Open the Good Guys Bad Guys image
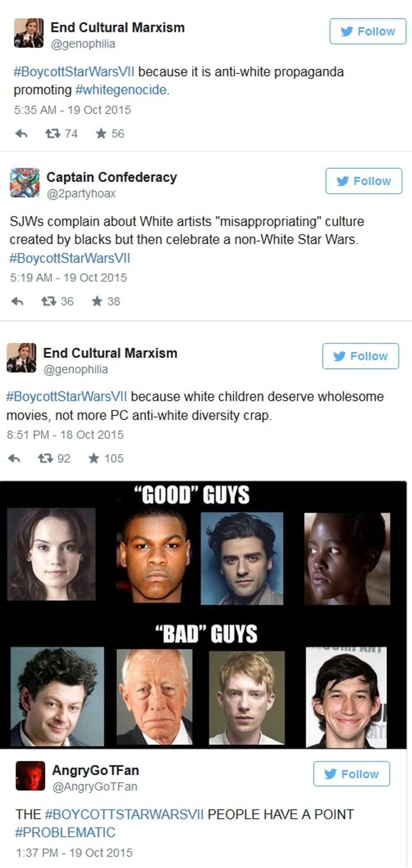The height and width of the screenshot is (868, 412). pos(203,615)
